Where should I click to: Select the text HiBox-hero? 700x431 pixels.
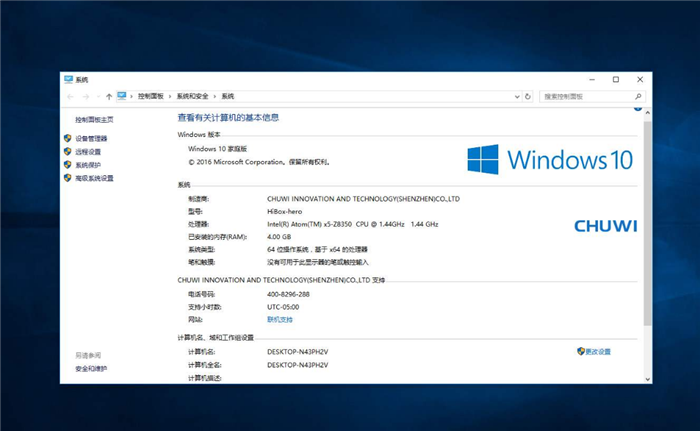(284, 212)
